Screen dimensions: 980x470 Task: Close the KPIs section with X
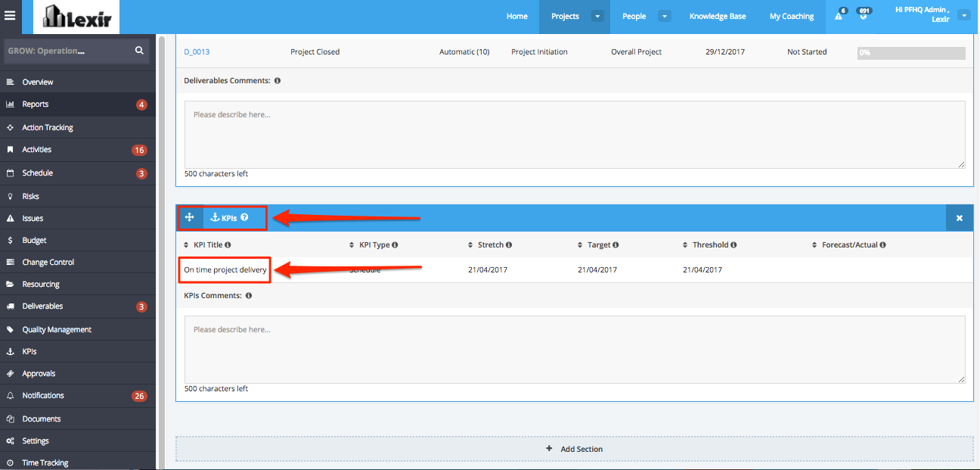click(960, 218)
